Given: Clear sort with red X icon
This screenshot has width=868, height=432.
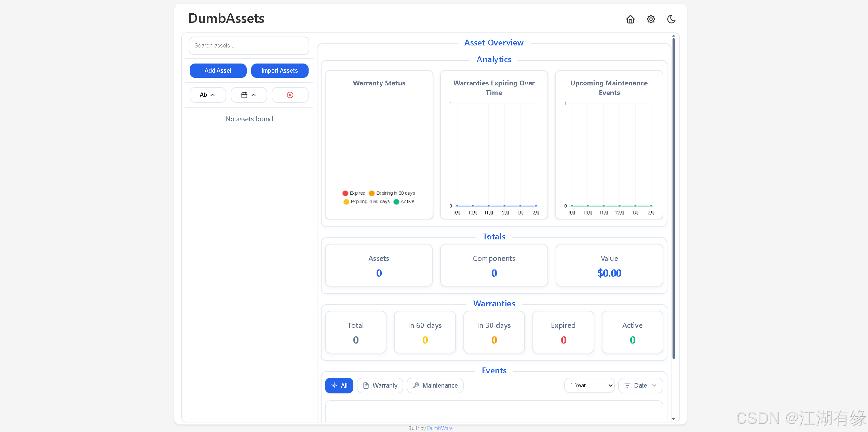Looking at the screenshot, I should click(x=290, y=95).
